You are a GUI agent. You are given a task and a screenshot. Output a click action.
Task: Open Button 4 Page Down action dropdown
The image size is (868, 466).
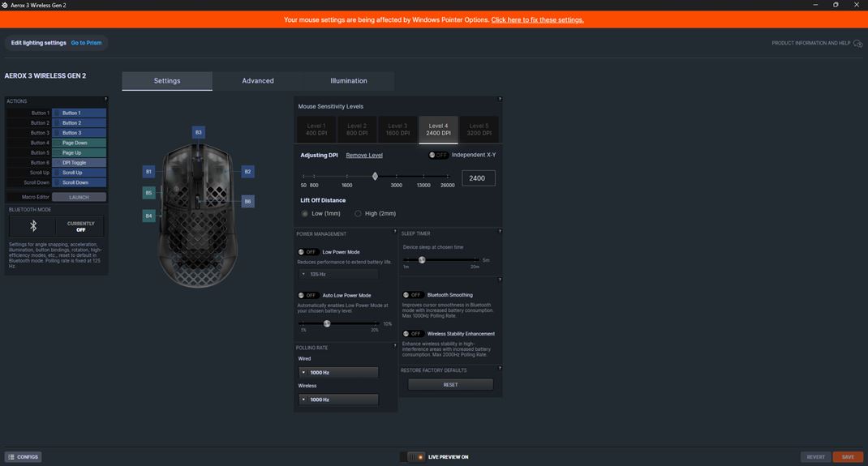click(x=79, y=143)
